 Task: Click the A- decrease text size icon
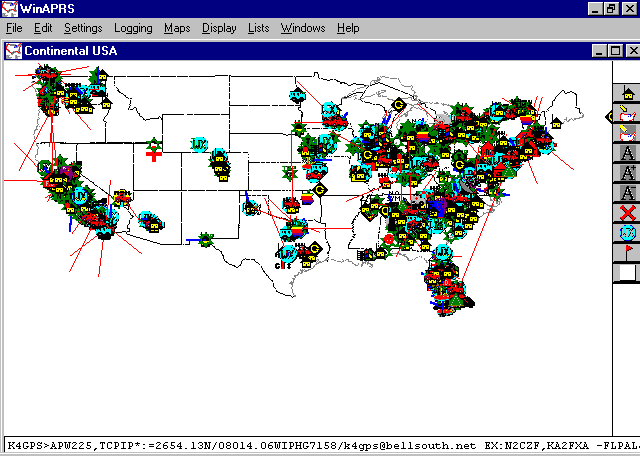click(626, 193)
